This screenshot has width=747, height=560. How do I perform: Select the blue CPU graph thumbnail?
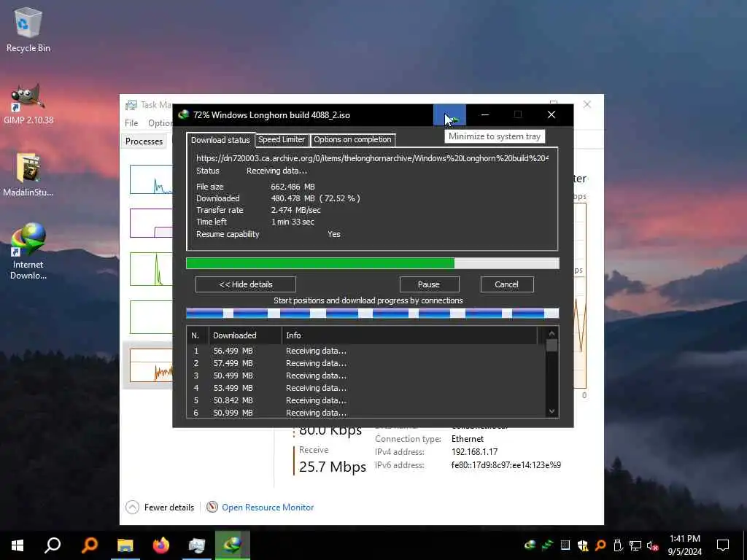pos(151,179)
